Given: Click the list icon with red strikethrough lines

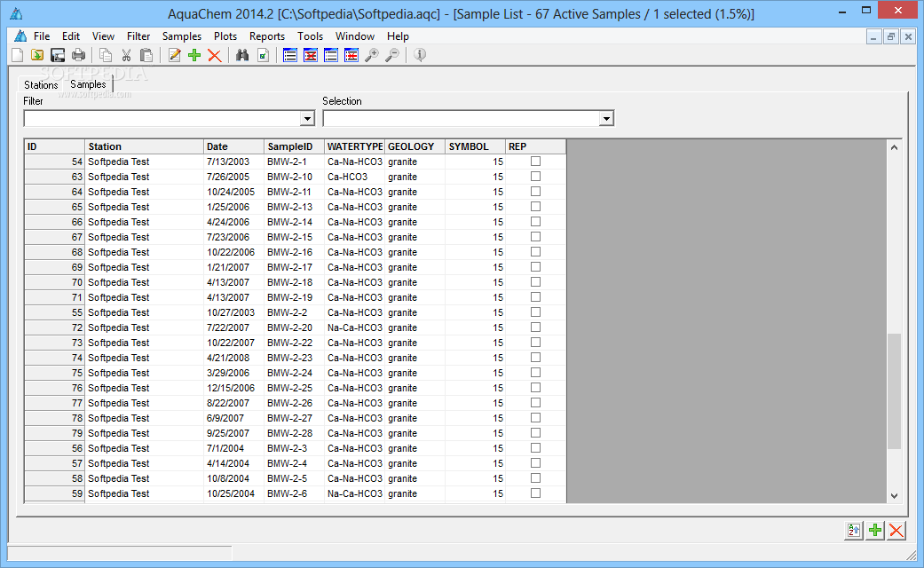Looking at the screenshot, I should tap(351, 55).
